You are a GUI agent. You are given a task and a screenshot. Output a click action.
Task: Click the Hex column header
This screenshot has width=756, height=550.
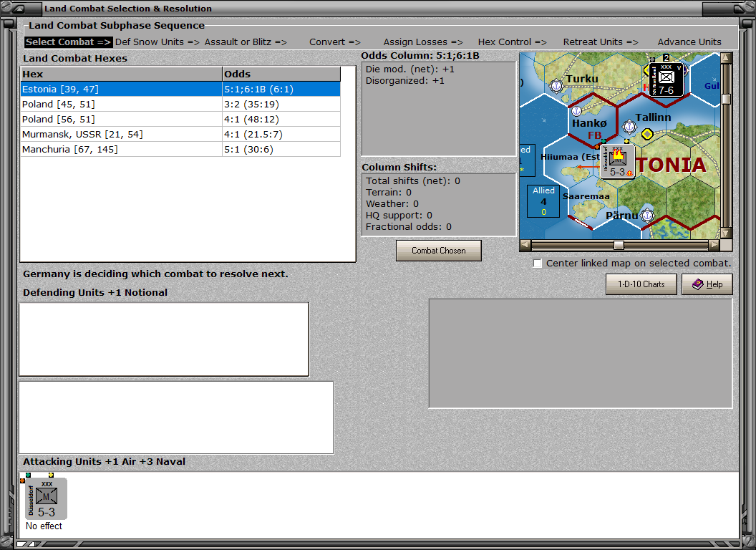click(x=121, y=74)
